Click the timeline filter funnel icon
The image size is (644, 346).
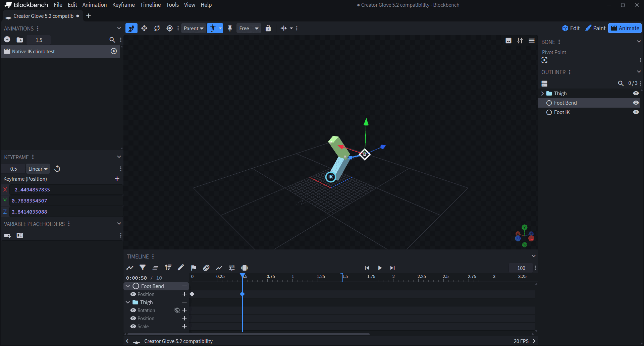143,268
